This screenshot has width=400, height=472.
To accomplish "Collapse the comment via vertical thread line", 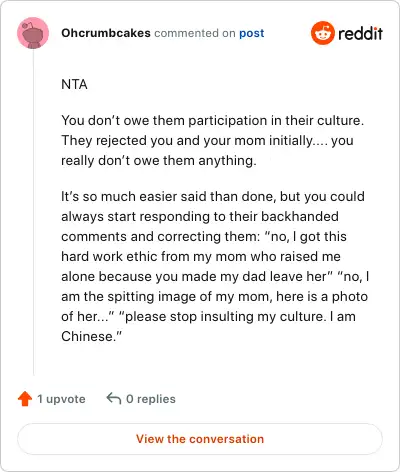I will click(x=33, y=212).
